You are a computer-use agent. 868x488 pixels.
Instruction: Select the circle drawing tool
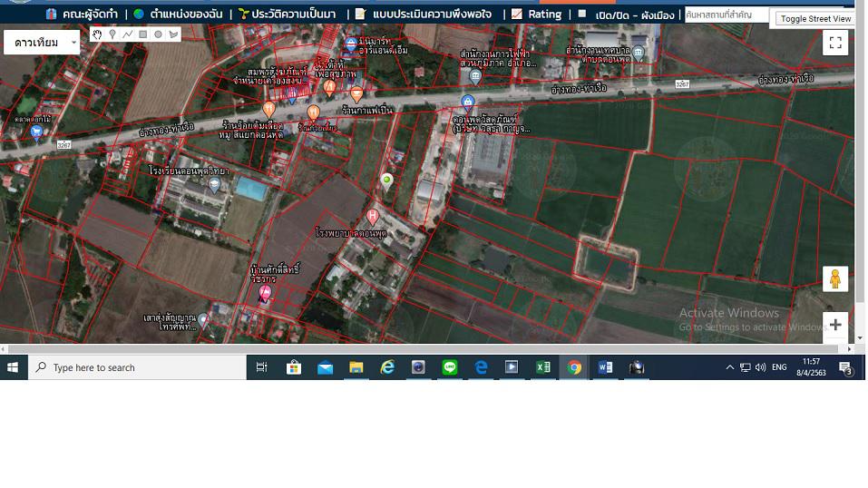pos(159,34)
